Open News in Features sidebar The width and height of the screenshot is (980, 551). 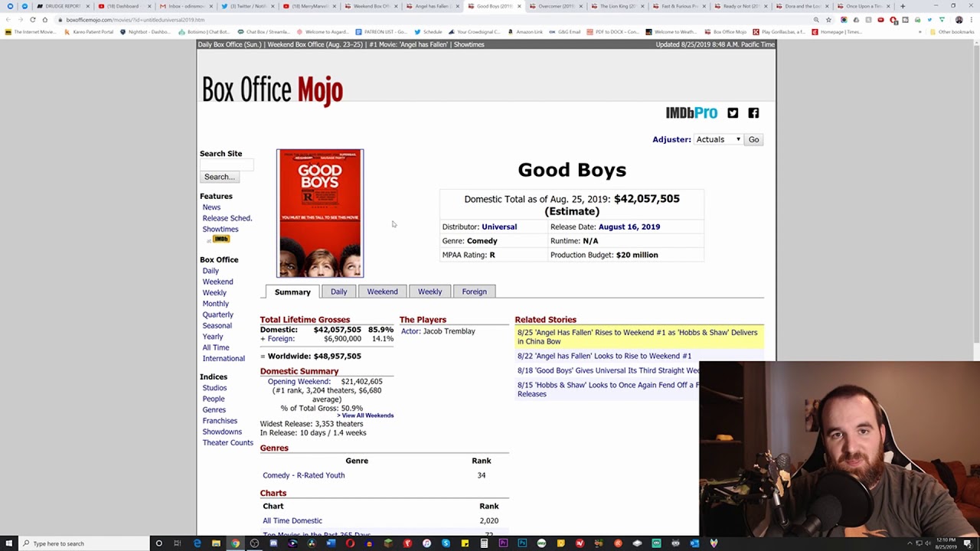[x=211, y=207]
